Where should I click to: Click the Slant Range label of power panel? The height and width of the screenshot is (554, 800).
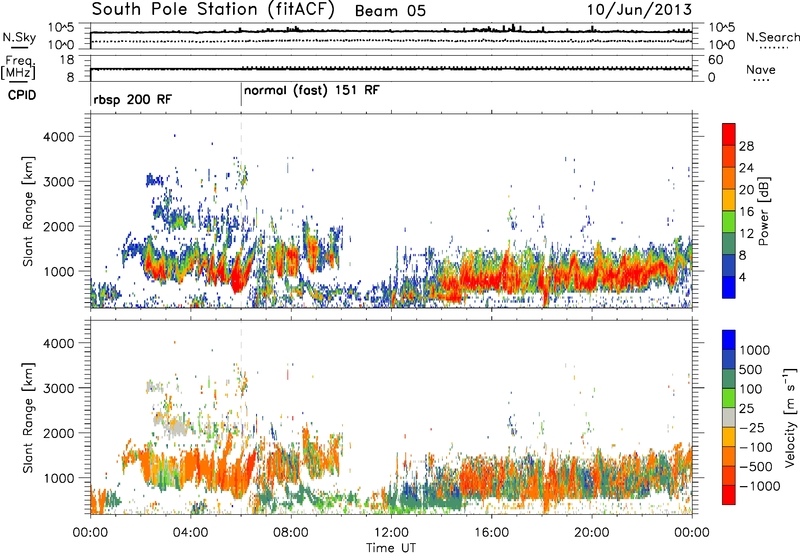pyautogui.click(x=28, y=211)
